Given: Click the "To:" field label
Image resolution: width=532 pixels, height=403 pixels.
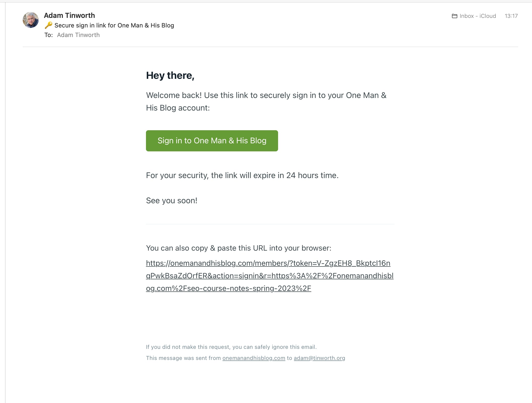Looking at the screenshot, I should 49,35.
